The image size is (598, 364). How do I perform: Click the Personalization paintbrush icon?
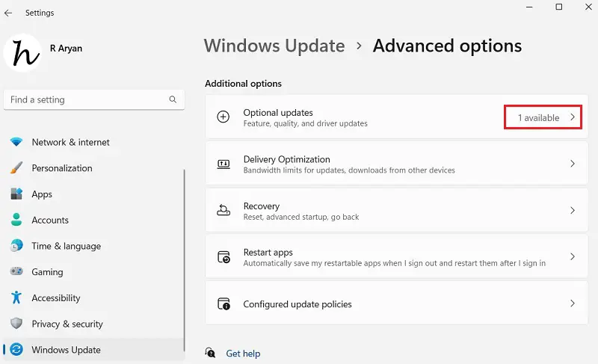16,168
